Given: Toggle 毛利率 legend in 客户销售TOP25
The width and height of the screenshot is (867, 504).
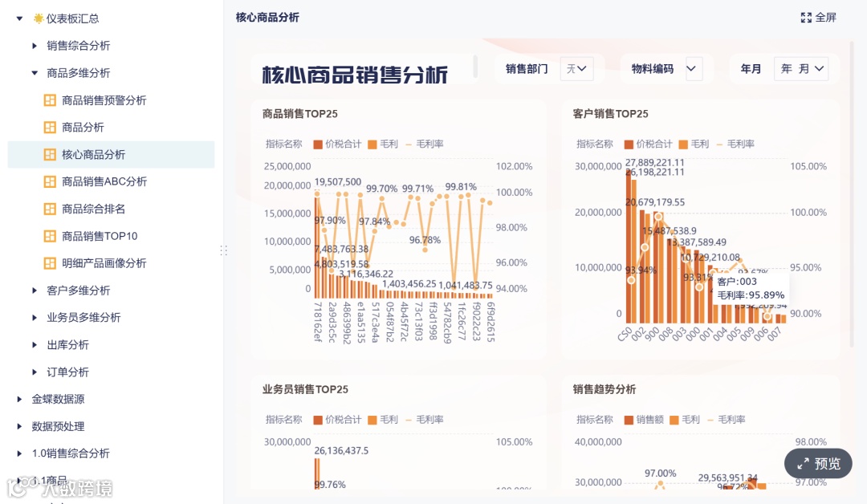Looking at the screenshot, I should (735, 144).
